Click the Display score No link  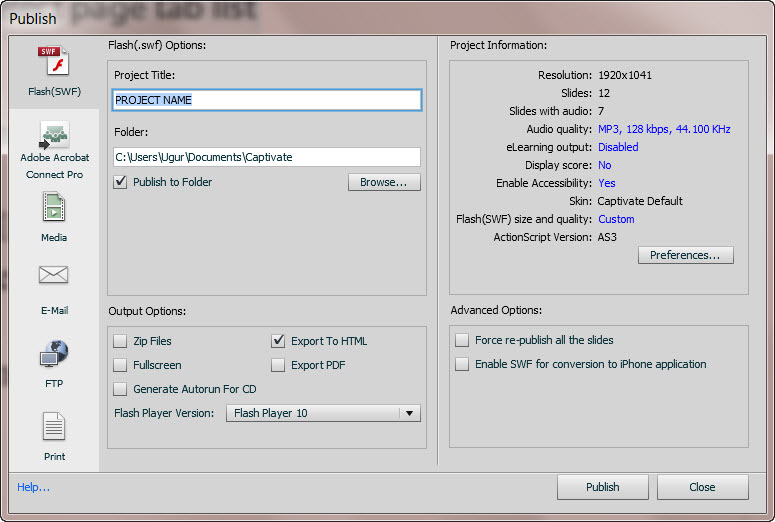point(604,165)
